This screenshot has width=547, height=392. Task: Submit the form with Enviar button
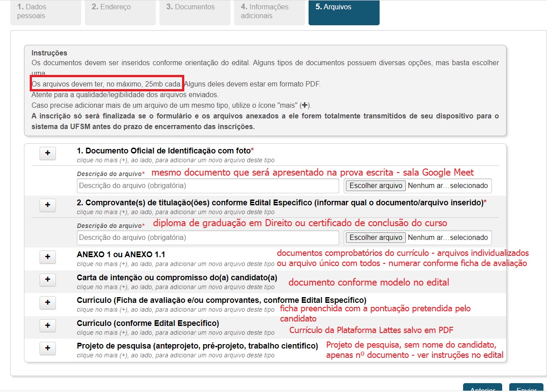point(526,388)
